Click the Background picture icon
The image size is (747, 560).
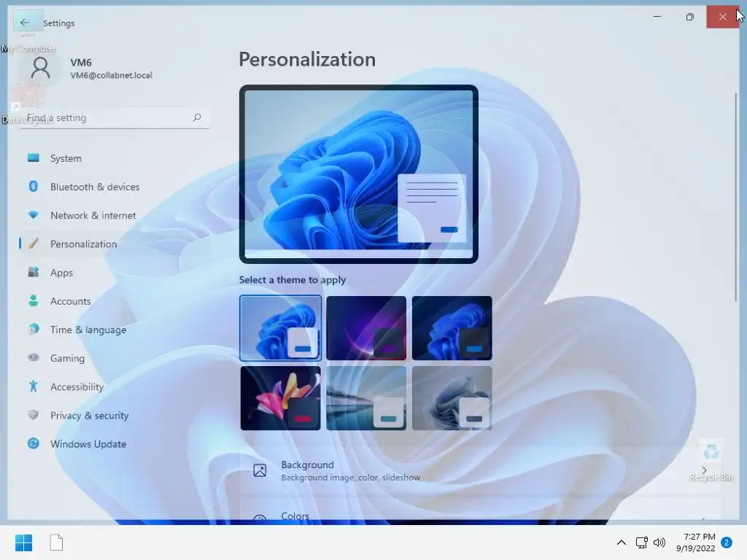(x=260, y=470)
